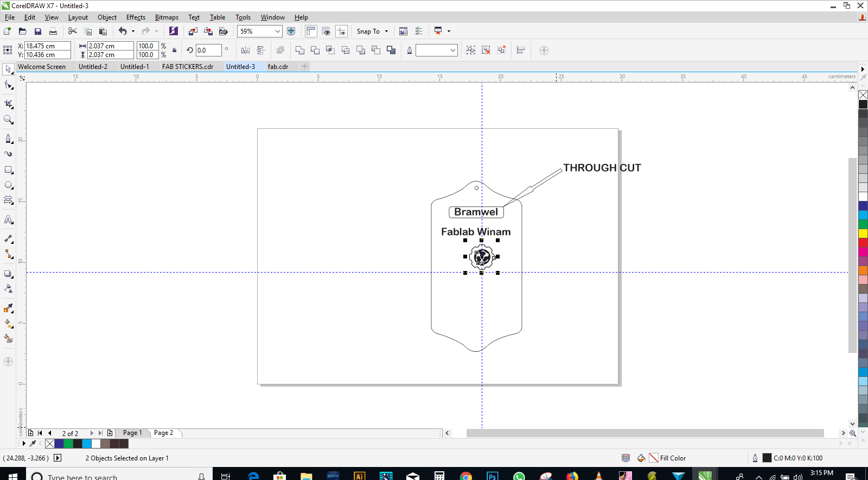Open the Effects menu
The width and height of the screenshot is (868, 480).
136,17
